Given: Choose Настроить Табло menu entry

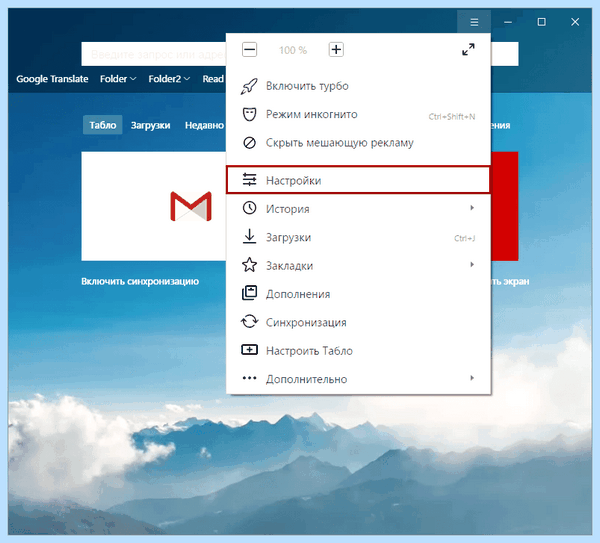Looking at the screenshot, I should coord(358,351).
